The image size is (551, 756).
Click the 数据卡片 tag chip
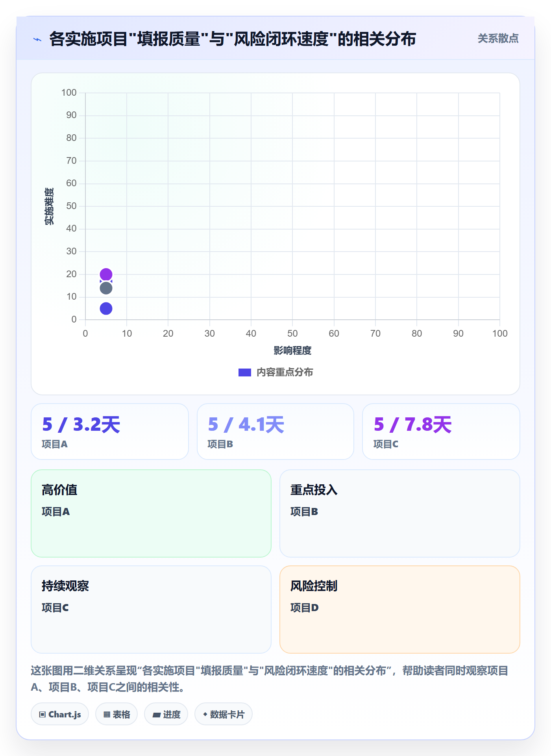point(224,714)
